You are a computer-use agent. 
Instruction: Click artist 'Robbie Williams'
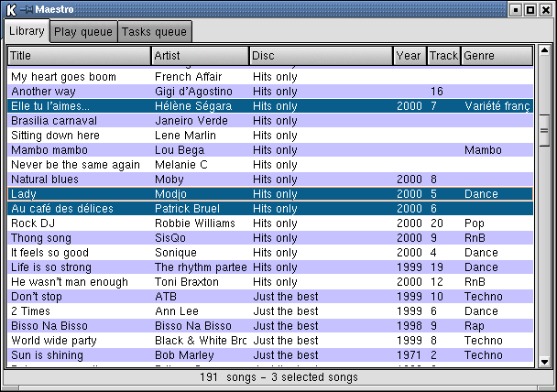click(195, 223)
